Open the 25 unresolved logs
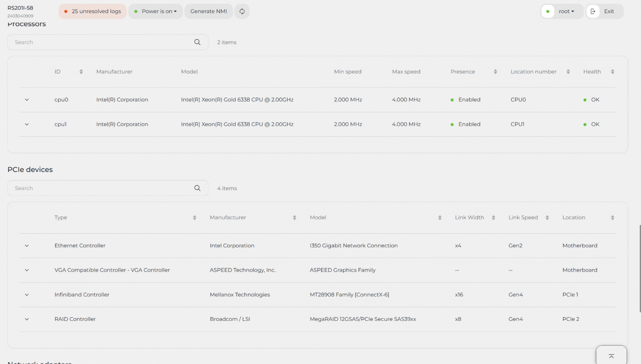This screenshot has width=641, height=364. pyautogui.click(x=92, y=12)
